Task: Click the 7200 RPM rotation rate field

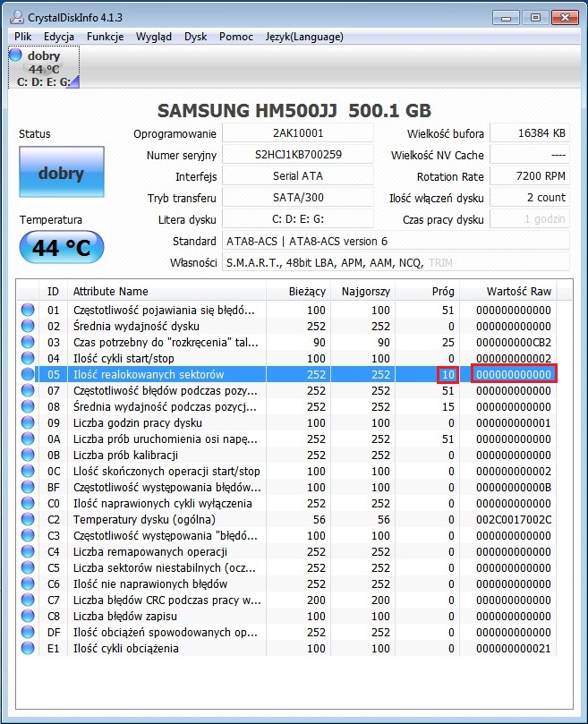Action: click(x=530, y=176)
